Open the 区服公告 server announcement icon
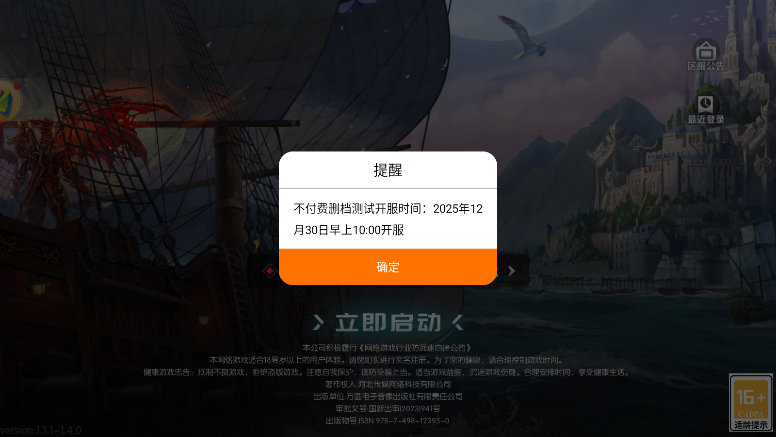 [x=706, y=54]
